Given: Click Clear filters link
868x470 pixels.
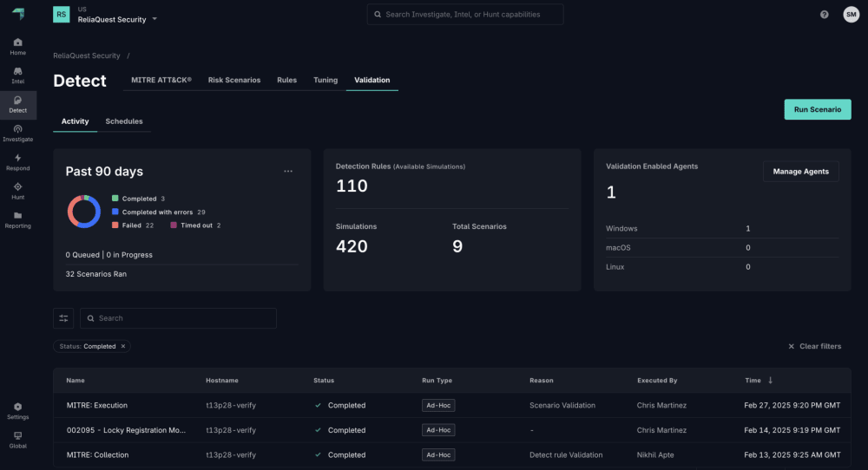Looking at the screenshot, I should click(x=814, y=346).
